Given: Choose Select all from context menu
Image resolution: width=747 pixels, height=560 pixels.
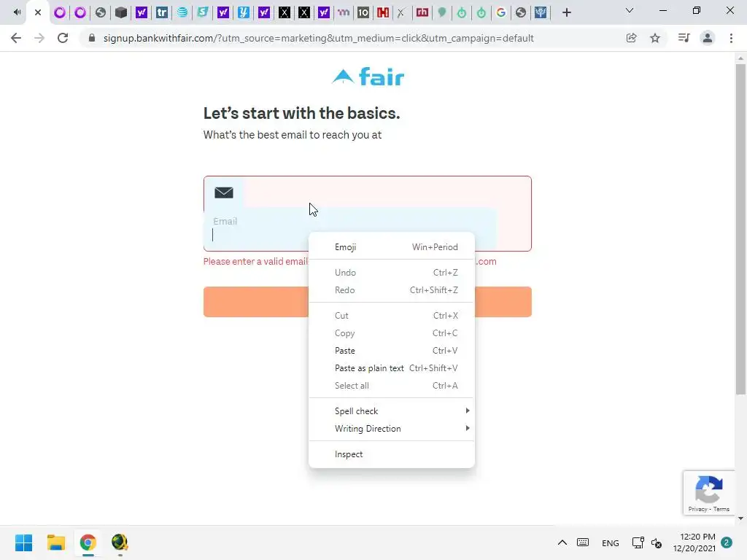Looking at the screenshot, I should [x=392, y=386].
